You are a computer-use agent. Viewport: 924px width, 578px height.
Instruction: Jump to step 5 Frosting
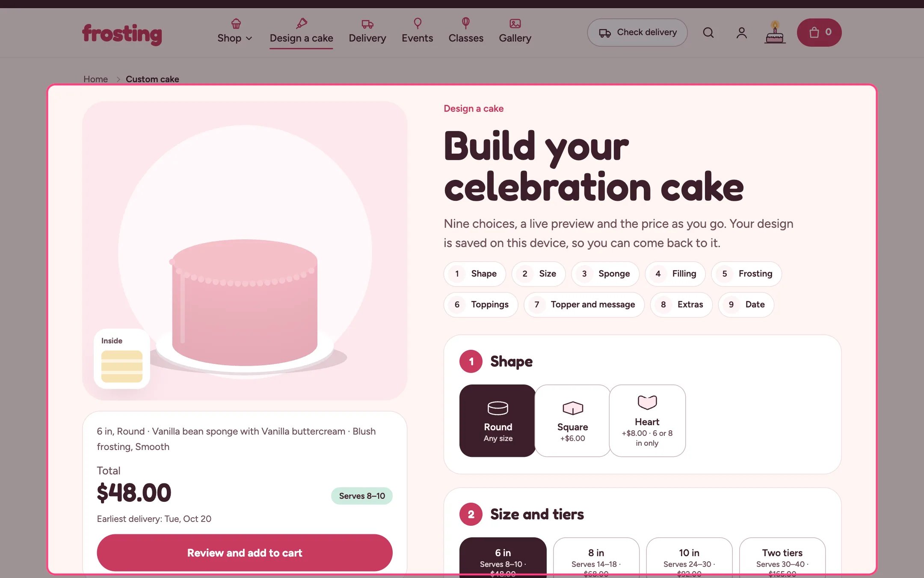pos(746,274)
